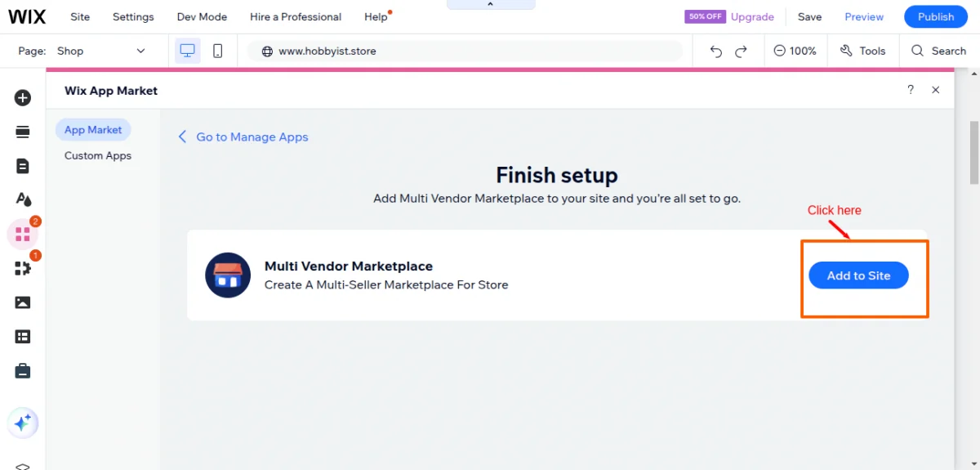Open the Help menu

(x=376, y=16)
